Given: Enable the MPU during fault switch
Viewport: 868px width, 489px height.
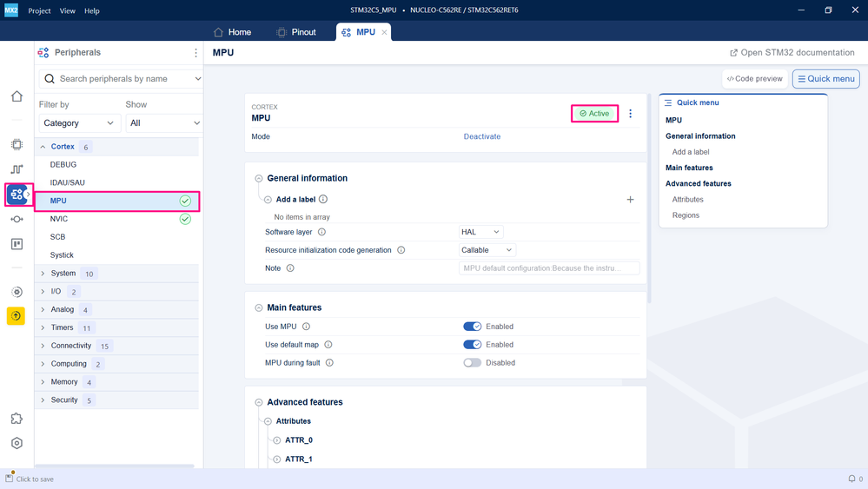Looking at the screenshot, I should 472,363.
